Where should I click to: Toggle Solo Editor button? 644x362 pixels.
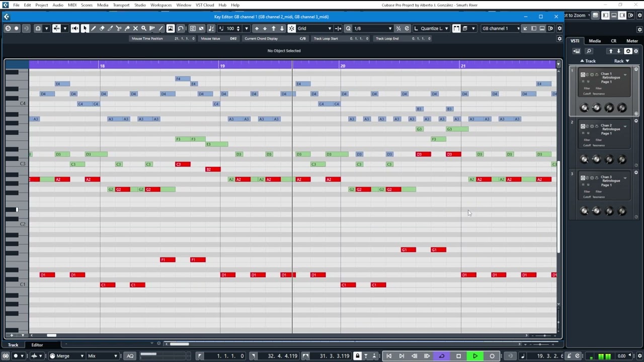pyautogui.click(x=8, y=29)
